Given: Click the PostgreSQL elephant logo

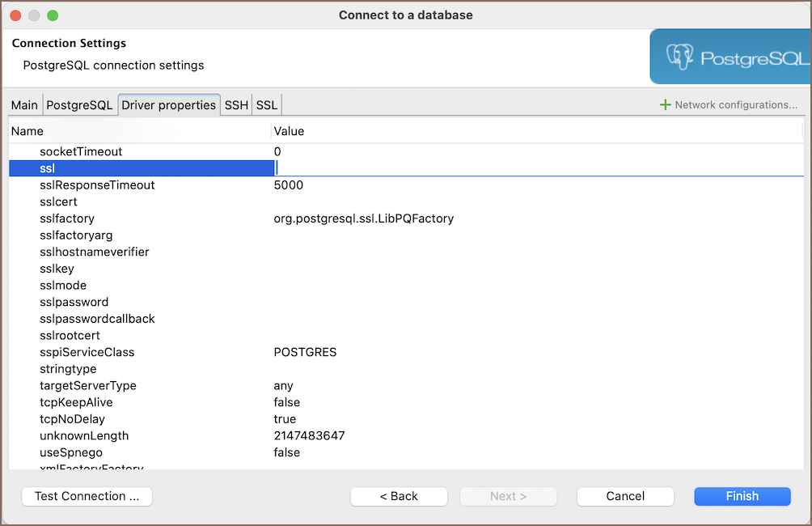Looking at the screenshot, I should (x=679, y=57).
